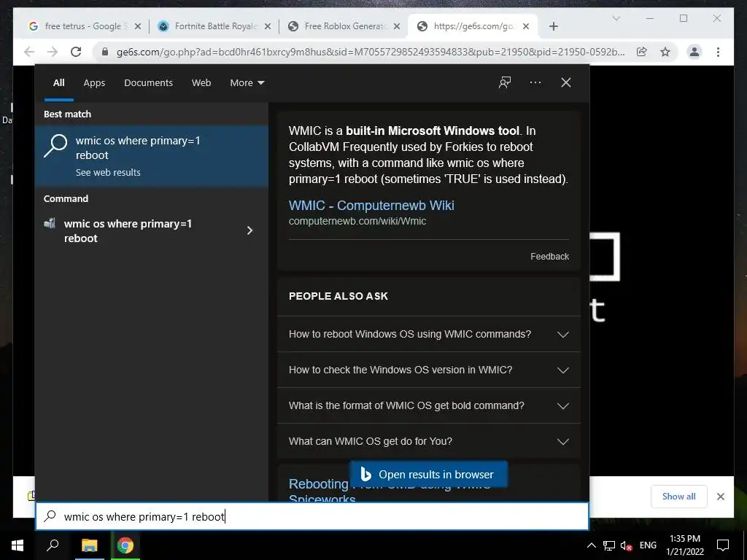Screen dimensions: 747x560
Task: Close the Windows search panel
Action: 565,82
